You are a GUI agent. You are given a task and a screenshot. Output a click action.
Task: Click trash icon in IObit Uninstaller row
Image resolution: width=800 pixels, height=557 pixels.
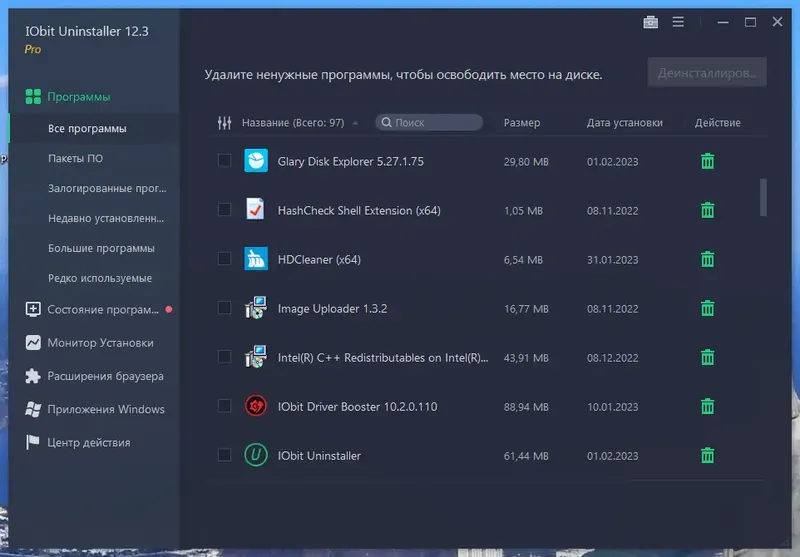707,455
